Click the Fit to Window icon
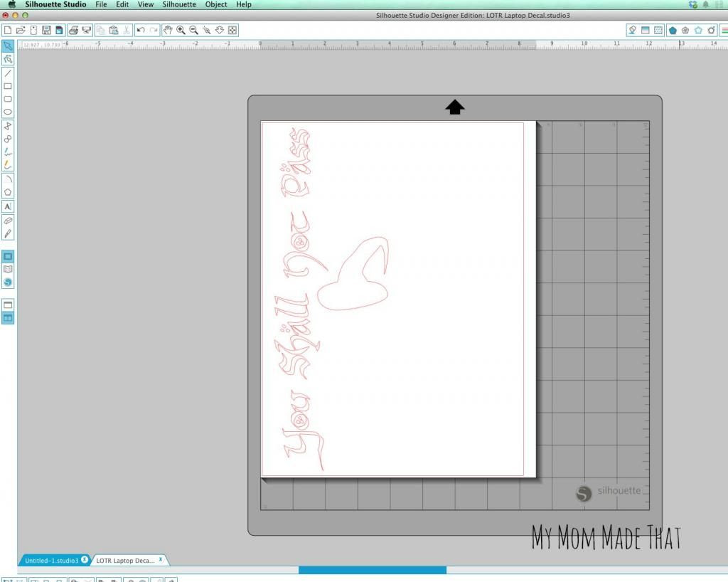 tap(232, 30)
